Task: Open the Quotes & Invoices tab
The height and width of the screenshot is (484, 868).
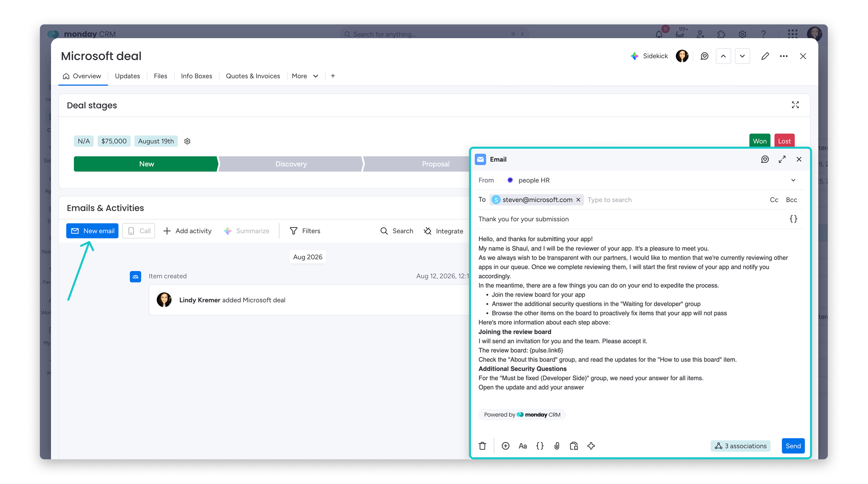Action: [253, 76]
